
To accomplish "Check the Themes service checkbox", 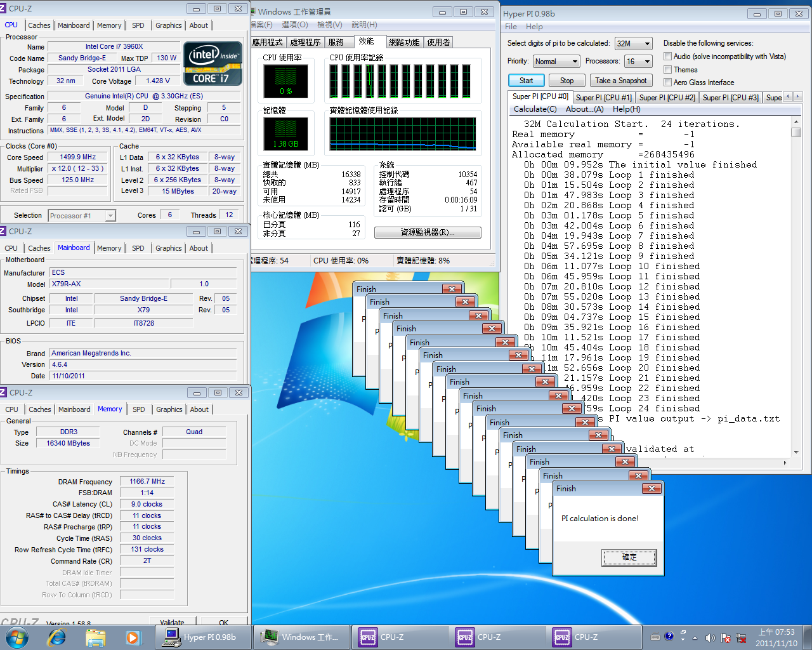I will pyautogui.click(x=667, y=70).
